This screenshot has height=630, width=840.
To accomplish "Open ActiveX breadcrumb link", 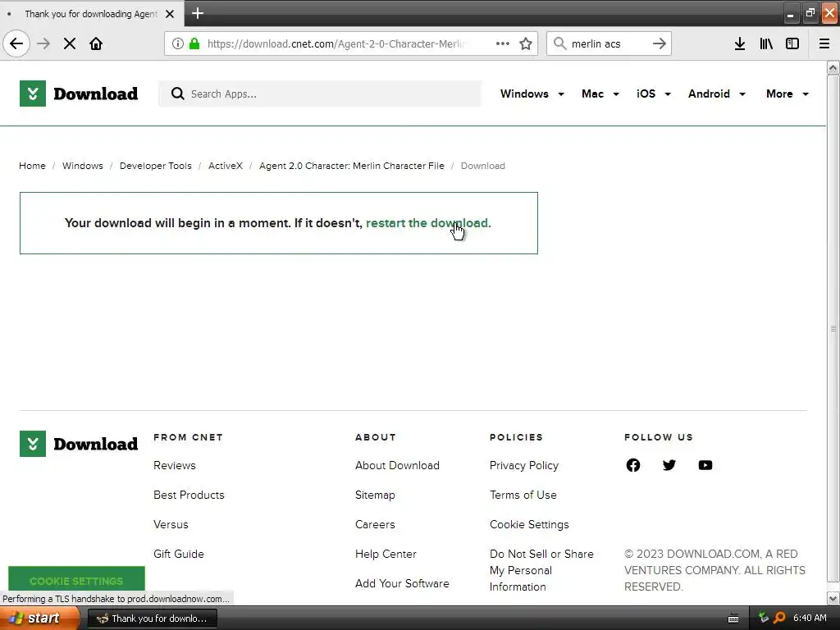I will pos(226,166).
